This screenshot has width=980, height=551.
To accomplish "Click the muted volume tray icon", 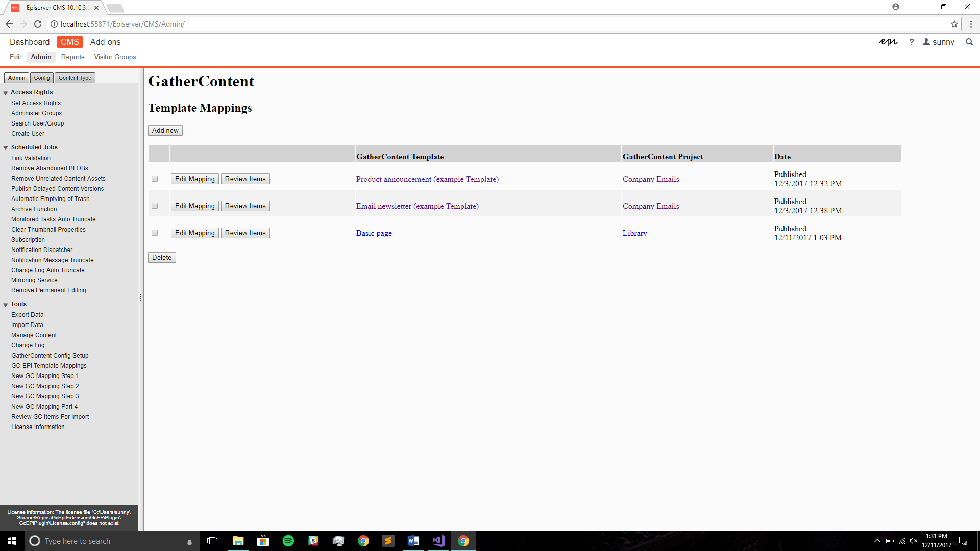I will tap(914, 541).
